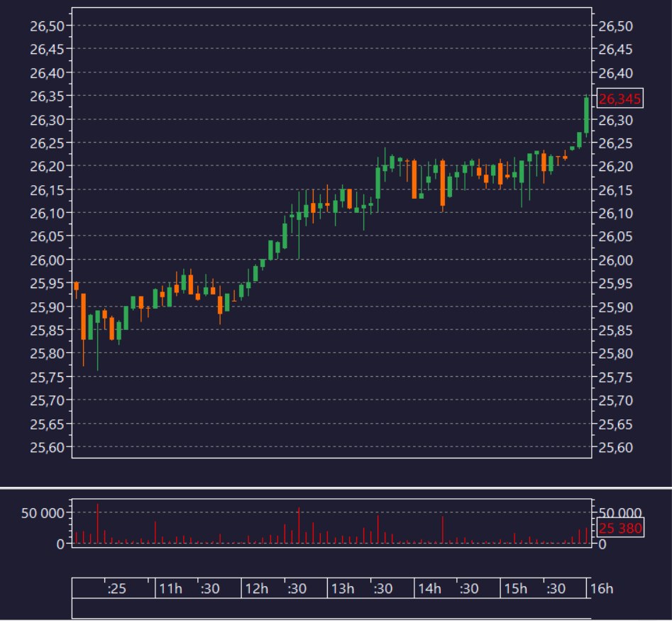Click 26,50 on the right price axis
This screenshot has width=672, height=621.
tap(615, 26)
